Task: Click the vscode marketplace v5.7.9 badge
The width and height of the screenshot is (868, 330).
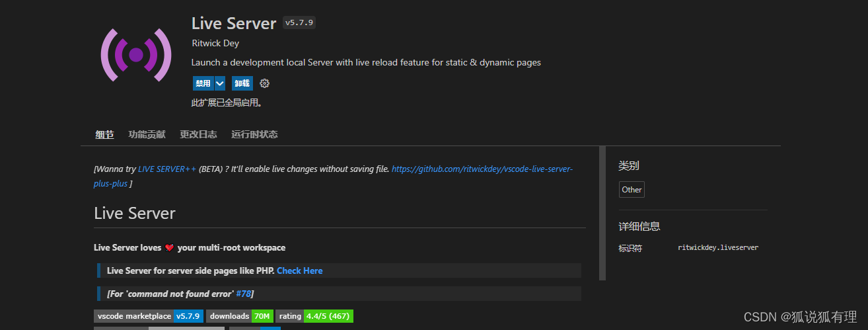Action: (148, 316)
